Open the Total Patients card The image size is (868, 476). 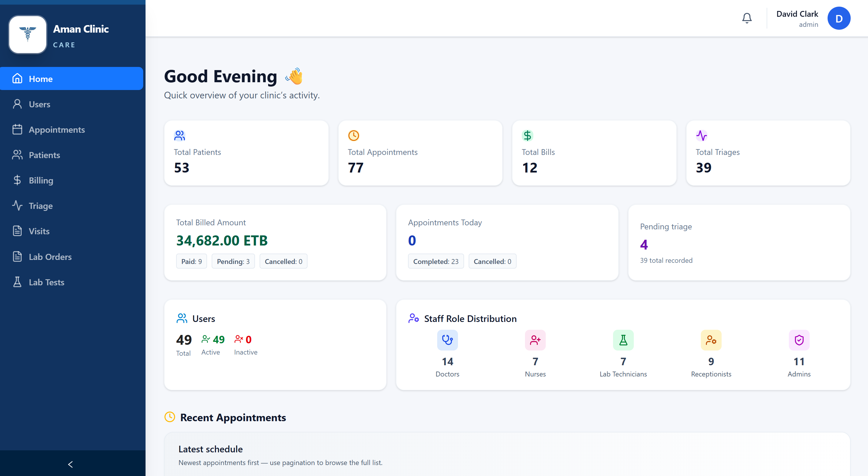246,153
